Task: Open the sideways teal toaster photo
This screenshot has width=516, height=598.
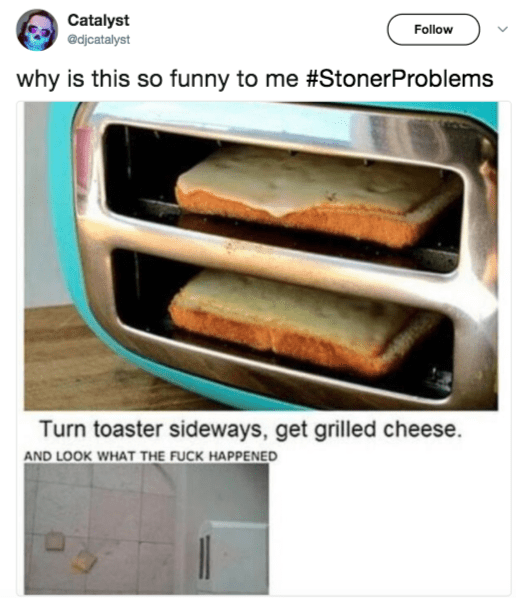Action: (261, 256)
